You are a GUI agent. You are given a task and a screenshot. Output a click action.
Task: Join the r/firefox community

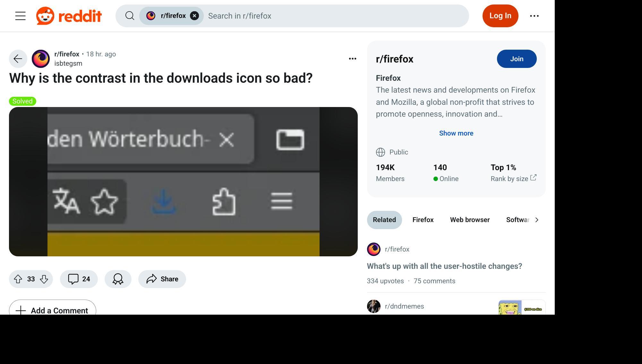517,59
